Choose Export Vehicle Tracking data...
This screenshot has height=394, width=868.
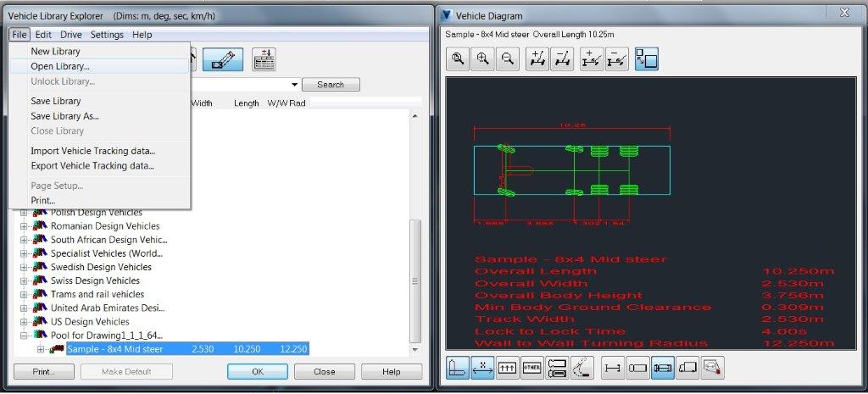click(x=100, y=165)
